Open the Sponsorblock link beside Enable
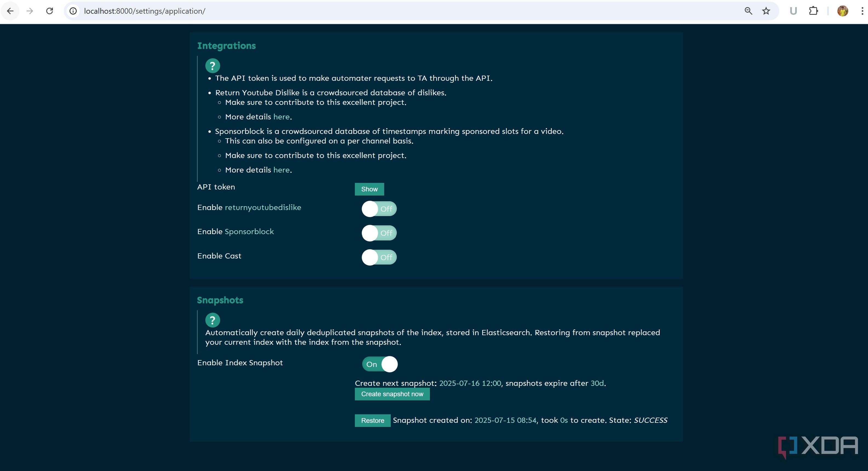This screenshot has width=868, height=471. point(249,232)
